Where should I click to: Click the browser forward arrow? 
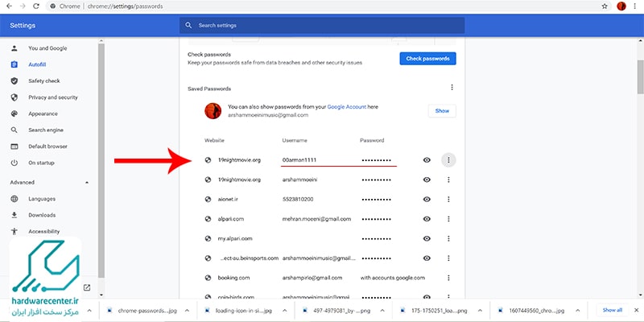click(x=23, y=6)
